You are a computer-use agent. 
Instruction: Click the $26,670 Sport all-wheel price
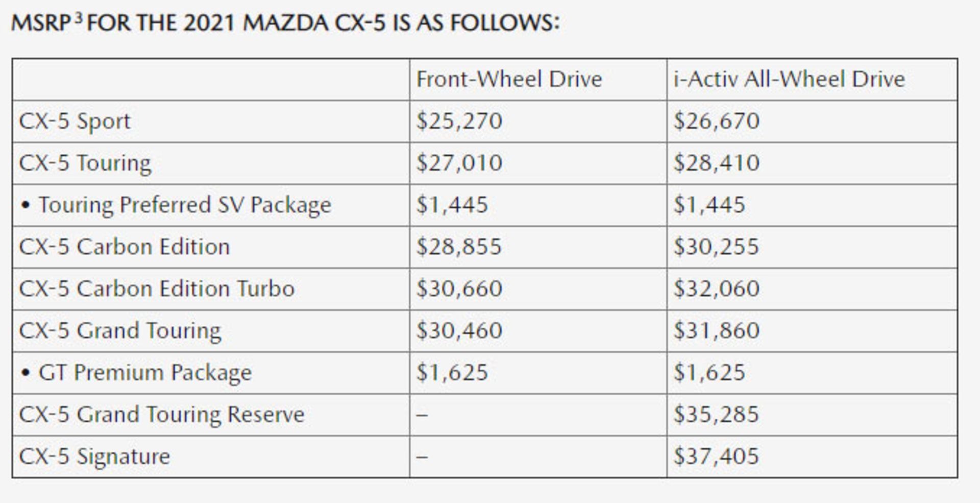click(x=717, y=122)
